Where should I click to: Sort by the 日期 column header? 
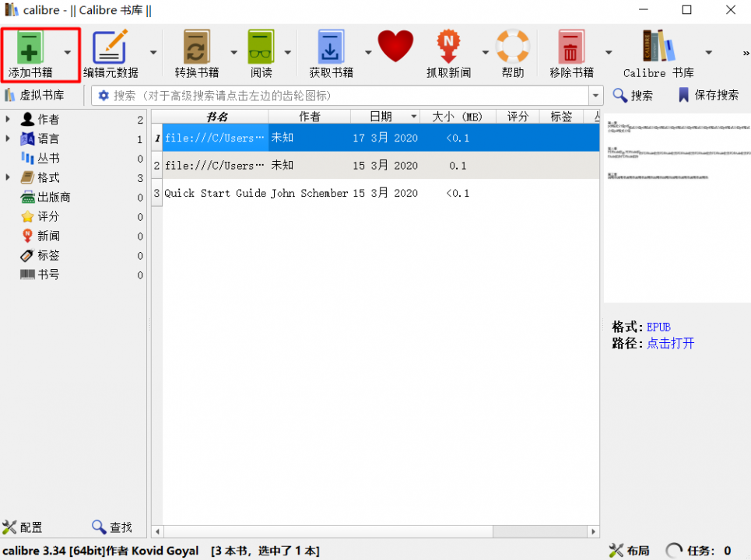tap(385, 117)
